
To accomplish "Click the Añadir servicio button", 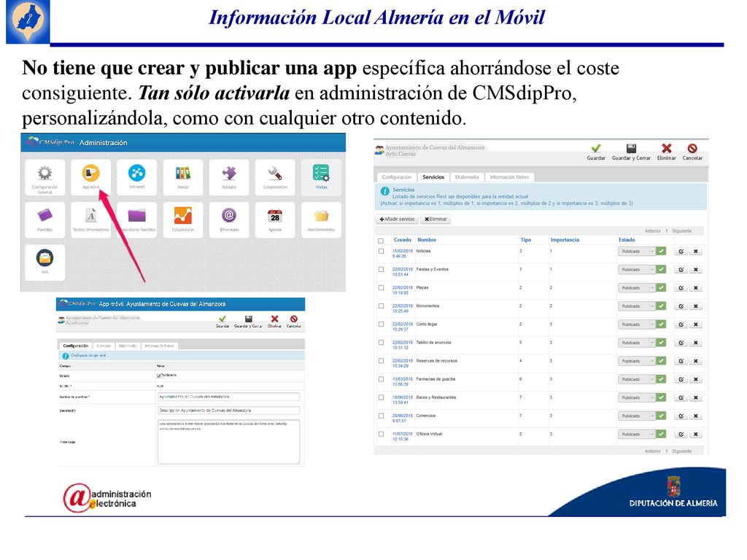I will coord(397,219).
